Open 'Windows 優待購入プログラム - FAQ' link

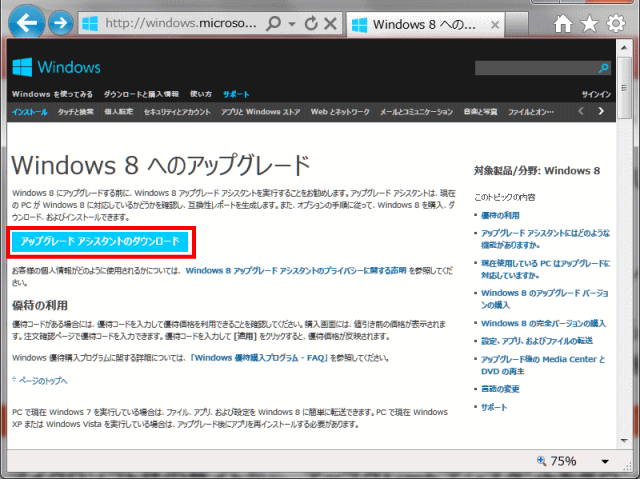tap(259, 358)
